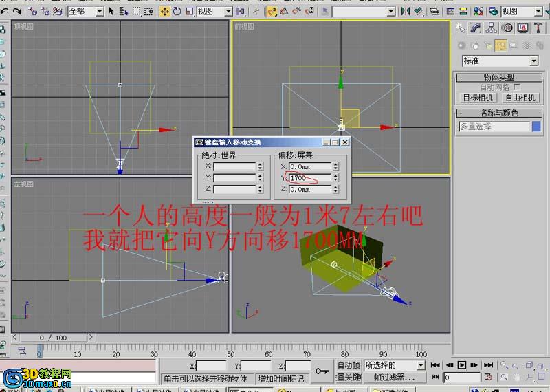Click the blue object color swatch
Image resolution: width=550 pixels, height=392 pixels.
click(x=536, y=127)
